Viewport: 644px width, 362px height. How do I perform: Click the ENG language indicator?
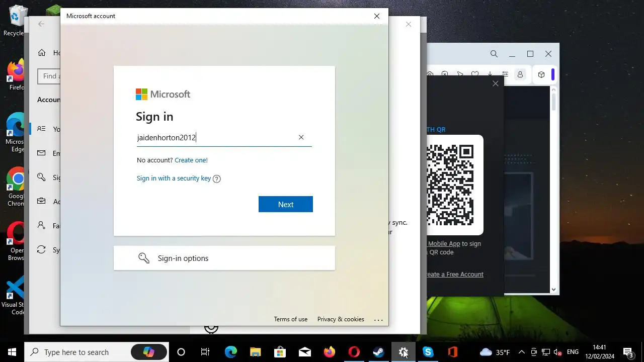click(573, 352)
